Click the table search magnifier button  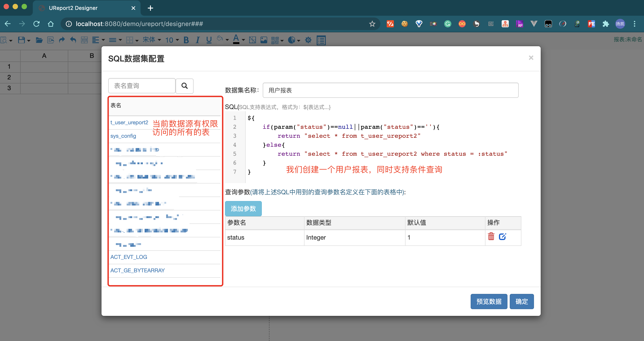[x=185, y=86]
